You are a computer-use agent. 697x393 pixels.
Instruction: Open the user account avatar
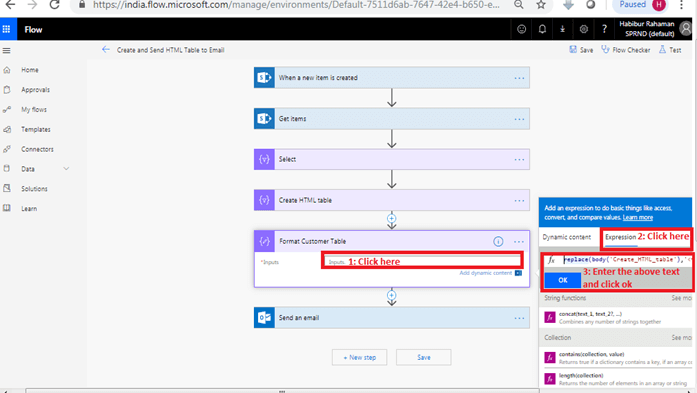[686, 29]
